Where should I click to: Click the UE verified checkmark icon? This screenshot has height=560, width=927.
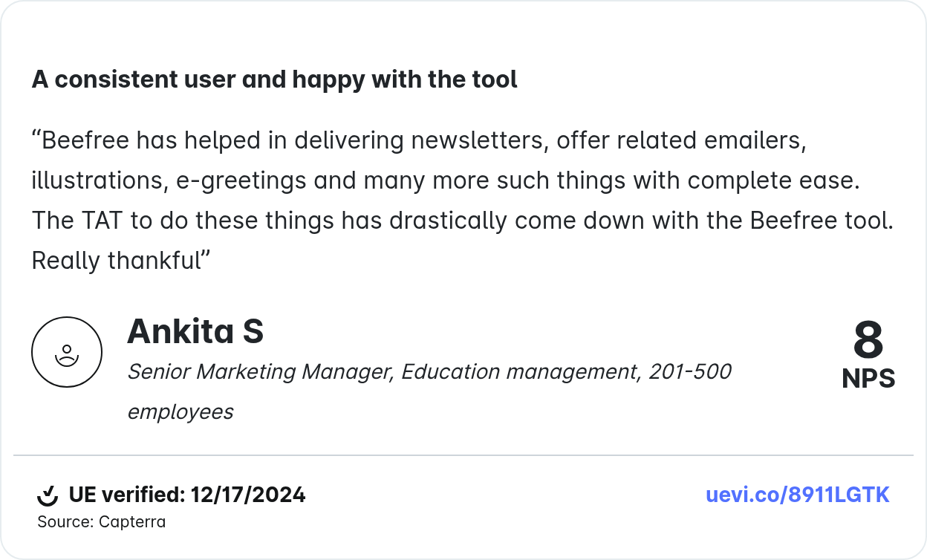48,495
